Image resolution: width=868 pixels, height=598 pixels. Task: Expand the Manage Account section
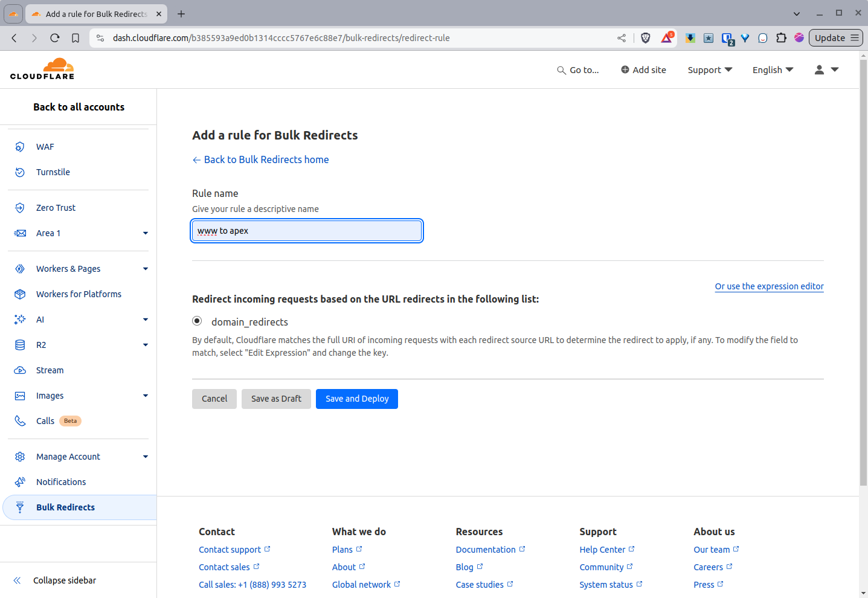pyautogui.click(x=68, y=456)
